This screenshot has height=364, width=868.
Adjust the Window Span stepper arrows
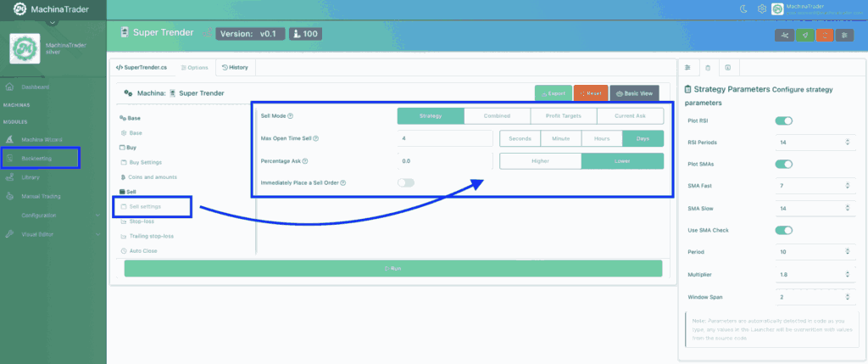(848, 297)
